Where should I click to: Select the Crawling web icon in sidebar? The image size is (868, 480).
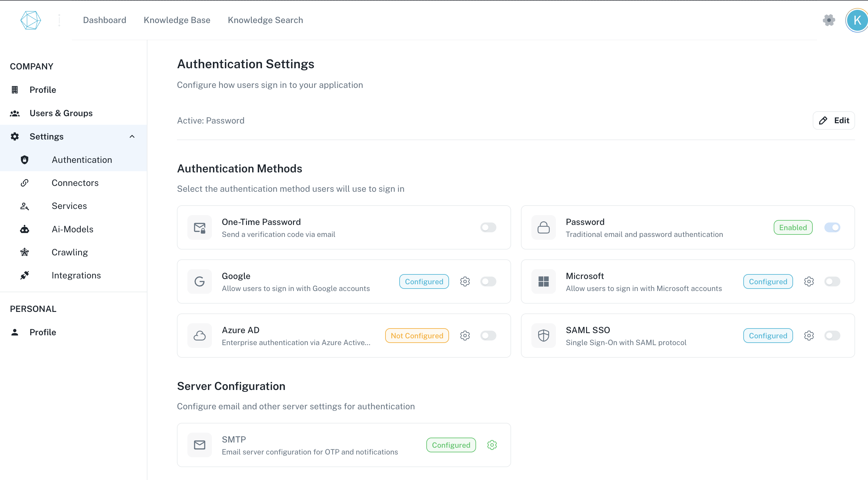tap(24, 252)
